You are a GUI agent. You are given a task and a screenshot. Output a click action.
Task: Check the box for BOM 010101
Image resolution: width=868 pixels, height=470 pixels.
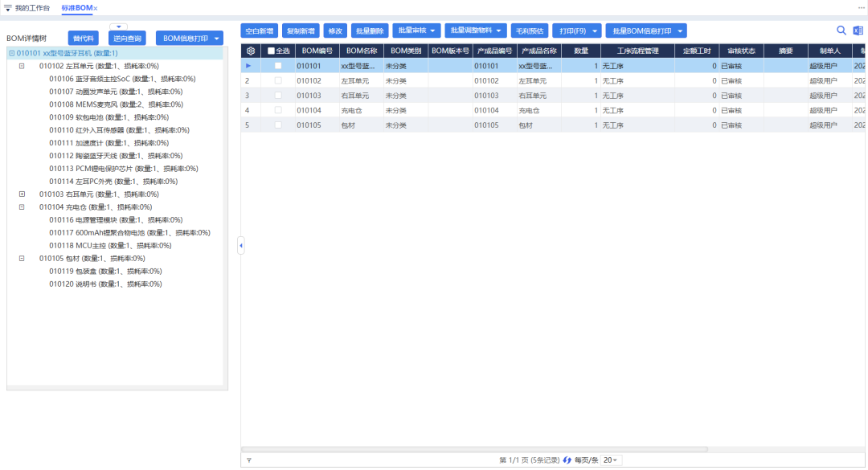pos(278,66)
